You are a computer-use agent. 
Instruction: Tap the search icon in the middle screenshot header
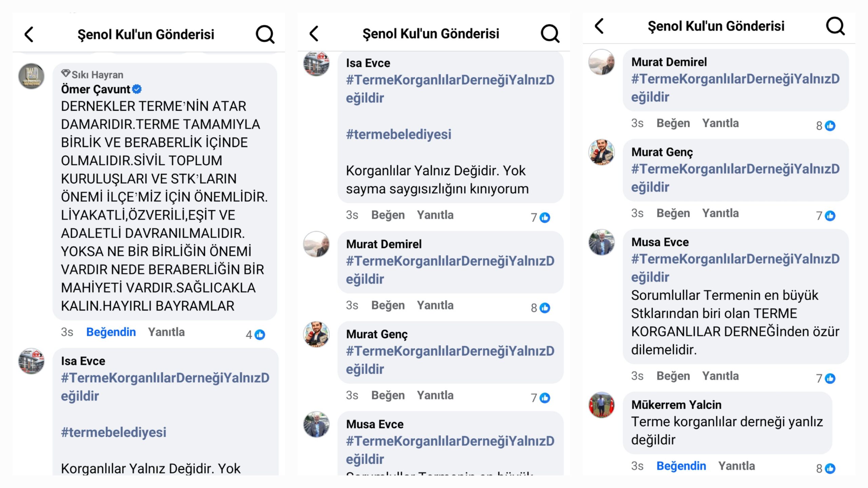point(550,34)
